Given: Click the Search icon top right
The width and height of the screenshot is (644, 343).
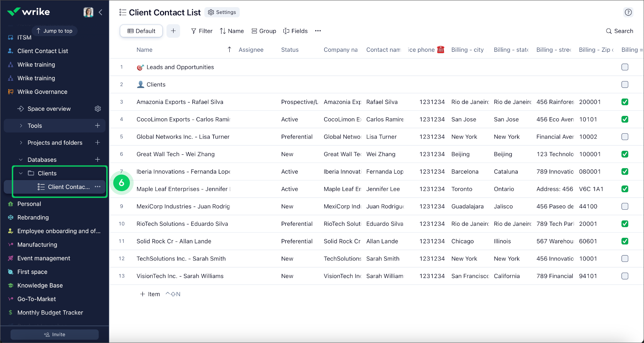Looking at the screenshot, I should 619,31.
